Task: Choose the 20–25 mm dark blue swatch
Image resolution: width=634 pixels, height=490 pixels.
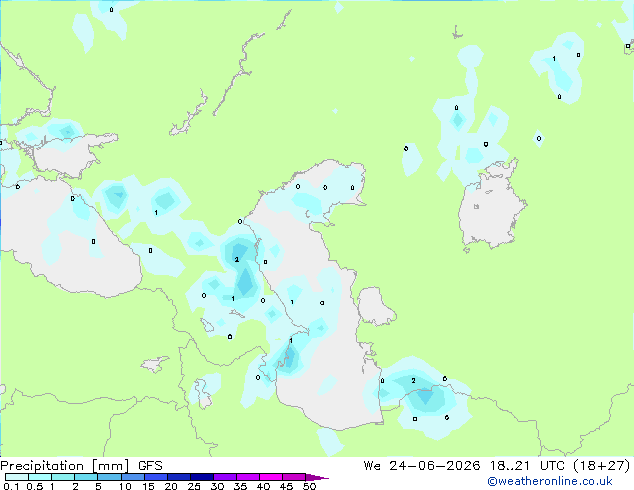Action: coord(179,477)
